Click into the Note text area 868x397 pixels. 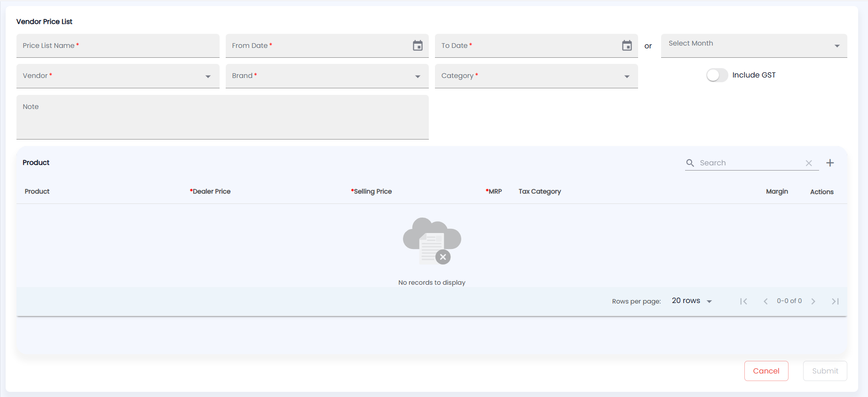[222, 117]
